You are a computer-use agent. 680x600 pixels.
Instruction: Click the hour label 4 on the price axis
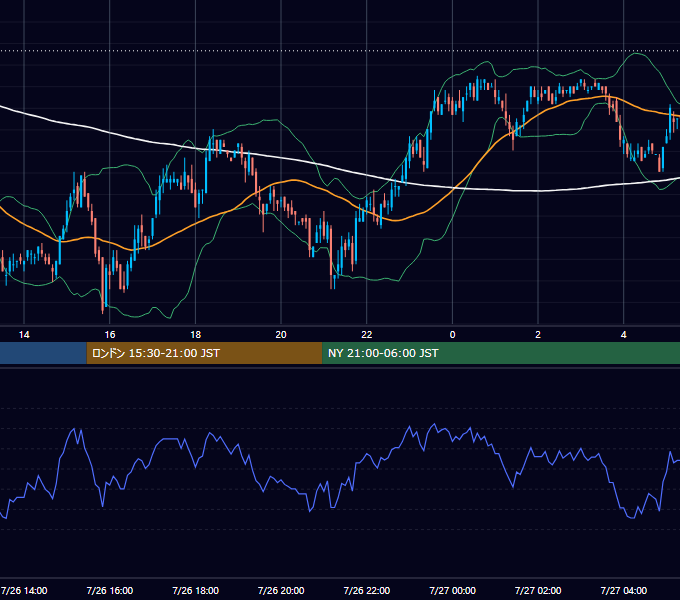[624, 335]
